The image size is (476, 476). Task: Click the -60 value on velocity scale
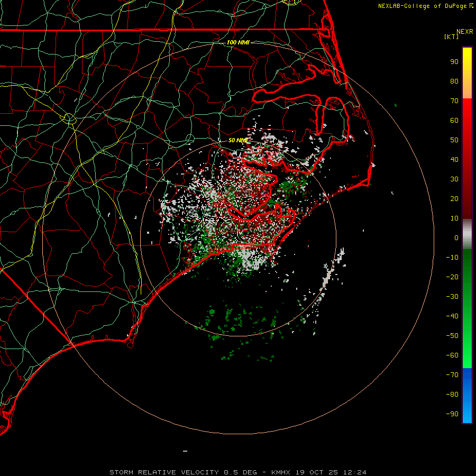pyautogui.click(x=452, y=355)
